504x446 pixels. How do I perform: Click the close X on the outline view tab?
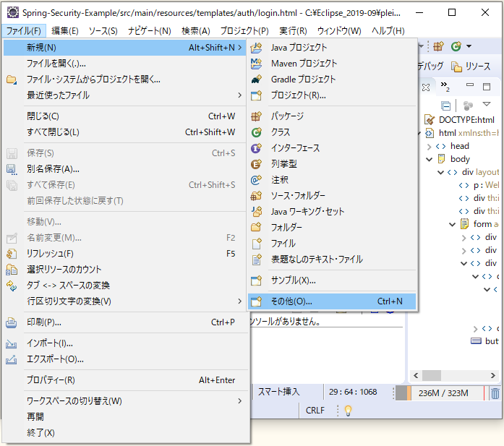pyautogui.click(x=426, y=87)
